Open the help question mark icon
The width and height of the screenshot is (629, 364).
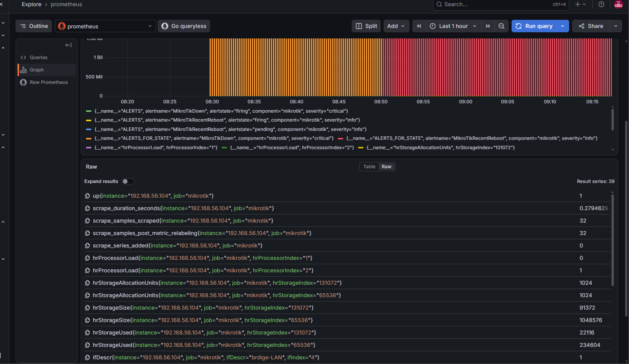pos(601,4)
